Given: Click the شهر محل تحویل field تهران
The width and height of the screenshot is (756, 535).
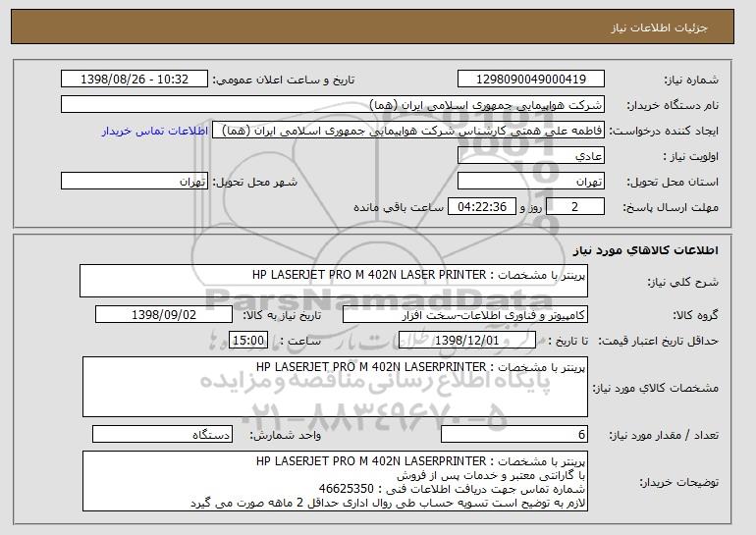Looking at the screenshot, I should pos(135,182).
